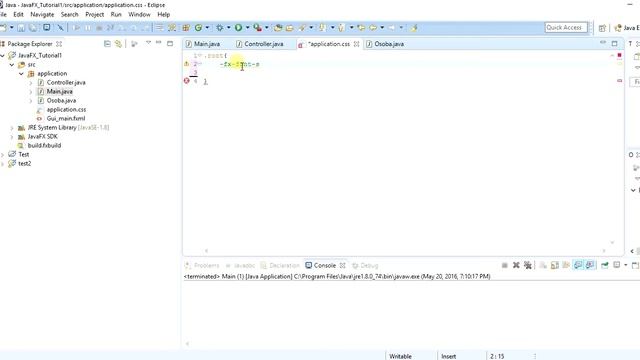Image resolution: width=640 pixels, height=360 pixels.
Task: Switch to Controller.java editor tab
Action: click(260, 44)
